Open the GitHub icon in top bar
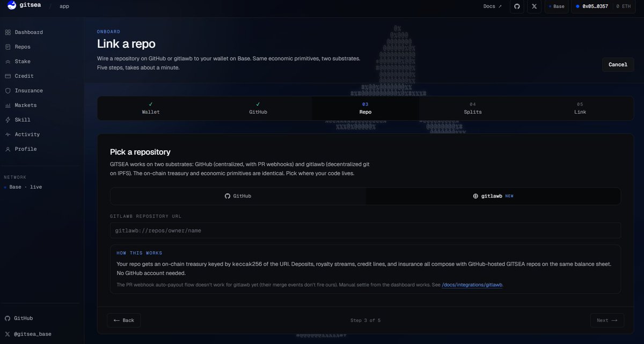 coord(517,6)
